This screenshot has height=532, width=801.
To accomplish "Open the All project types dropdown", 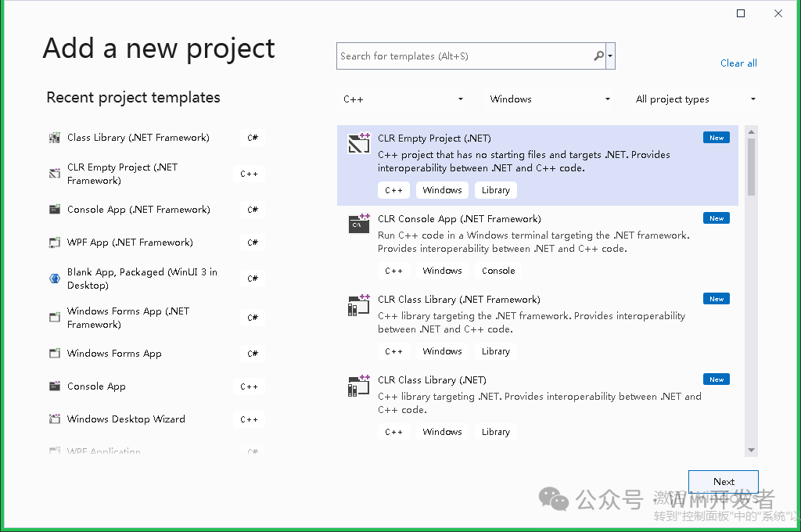I will pos(695,99).
